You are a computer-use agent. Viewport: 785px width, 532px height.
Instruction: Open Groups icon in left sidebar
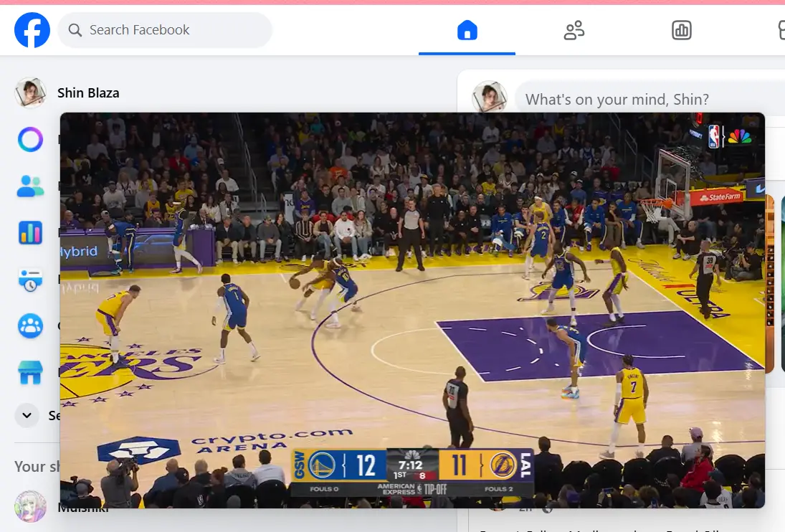coord(31,326)
